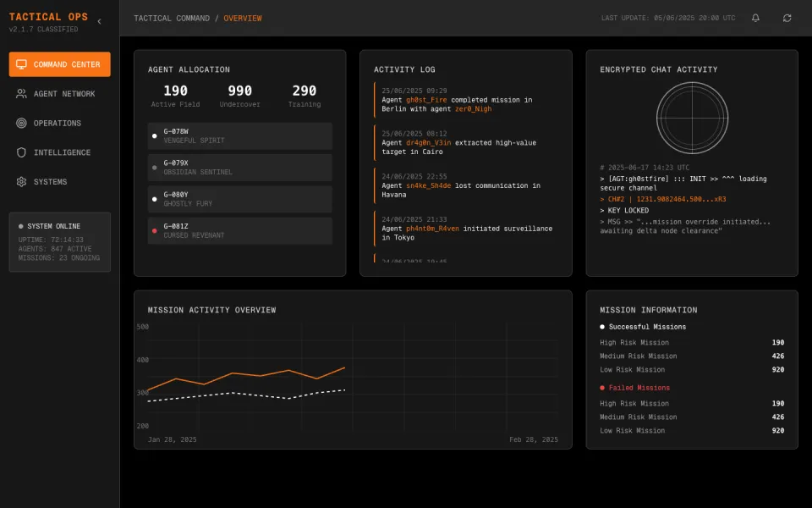
Task: Select agent G-080Y Ghostly Fury
Action: click(x=239, y=199)
